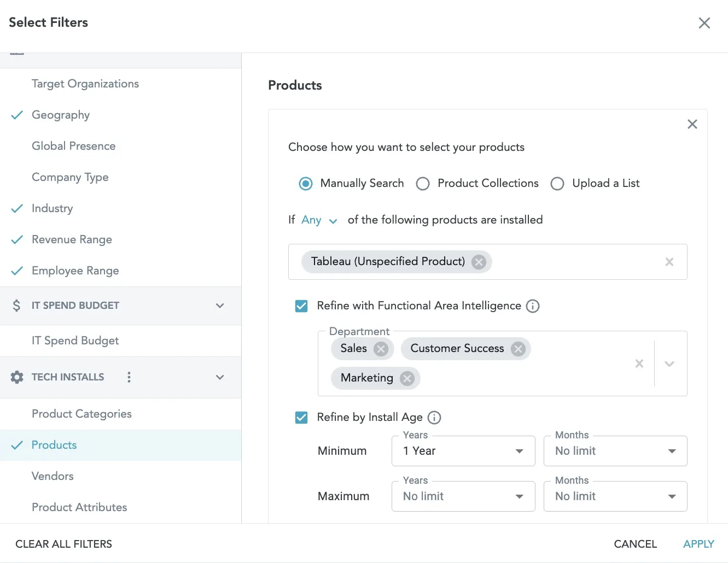The height and width of the screenshot is (563, 728).
Task: Select Manually Search radio option
Action: tap(306, 184)
